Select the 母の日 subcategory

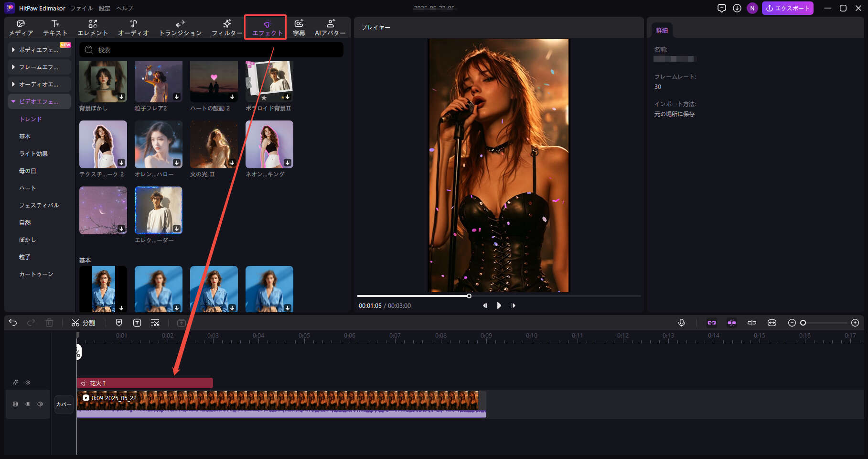28,171
